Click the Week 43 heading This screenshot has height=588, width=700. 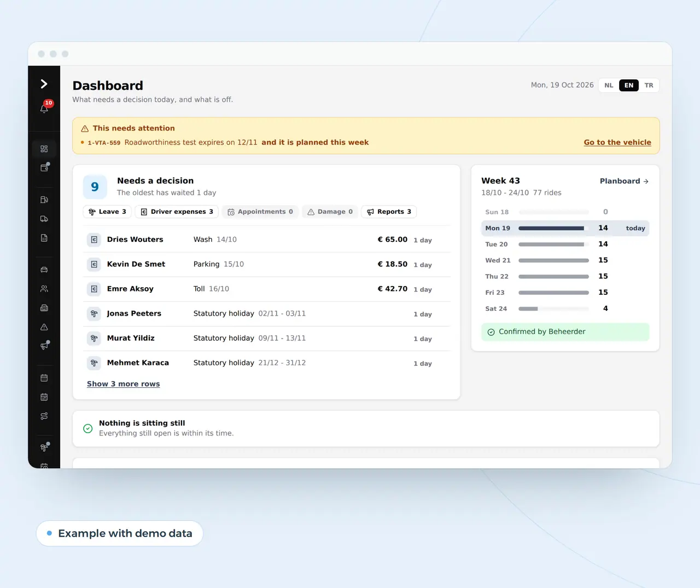coord(500,181)
